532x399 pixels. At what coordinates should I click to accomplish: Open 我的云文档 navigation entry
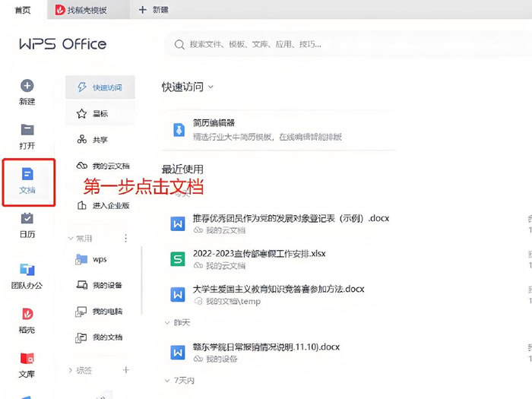tap(100, 166)
